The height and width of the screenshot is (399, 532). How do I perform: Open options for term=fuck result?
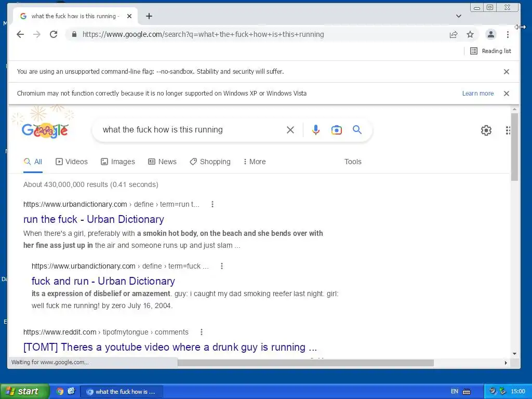tap(221, 266)
